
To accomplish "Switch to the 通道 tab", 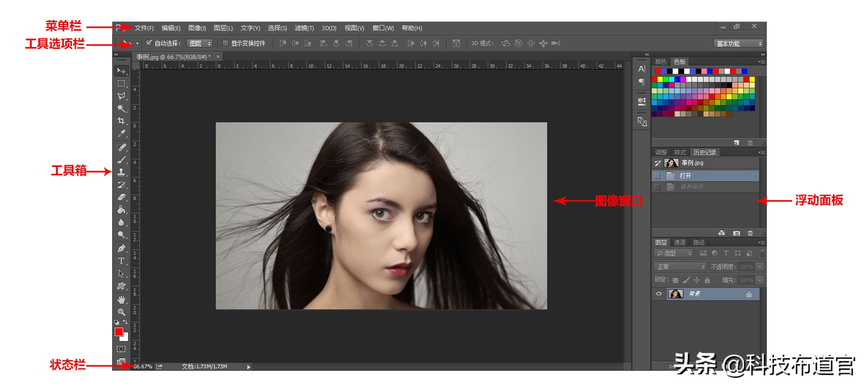I will [680, 243].
